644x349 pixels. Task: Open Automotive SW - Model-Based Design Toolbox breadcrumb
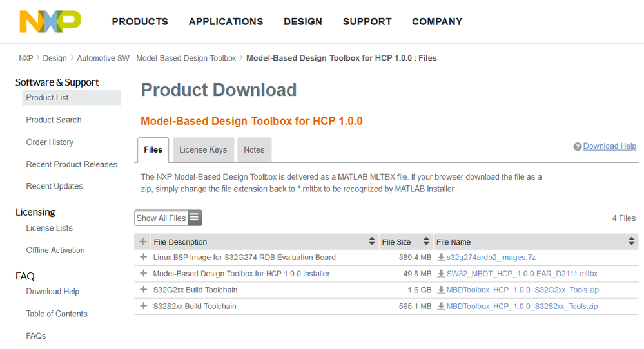157,58
